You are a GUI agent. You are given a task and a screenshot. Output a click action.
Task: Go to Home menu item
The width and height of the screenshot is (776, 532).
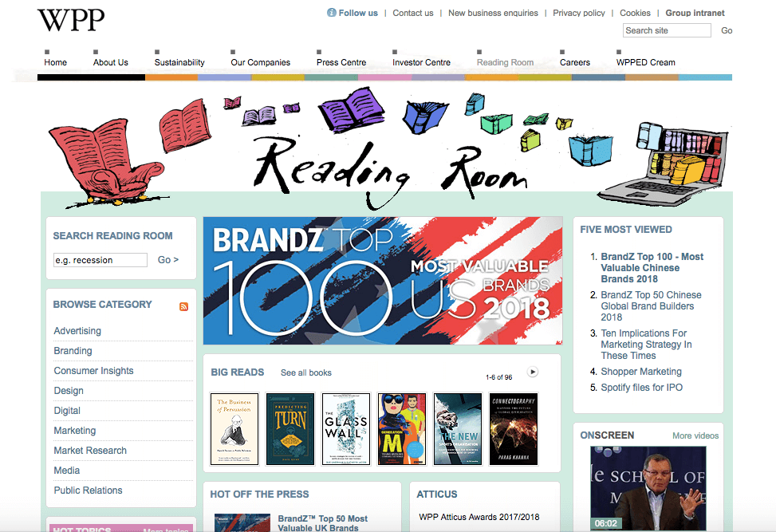(x=56, y=62)
